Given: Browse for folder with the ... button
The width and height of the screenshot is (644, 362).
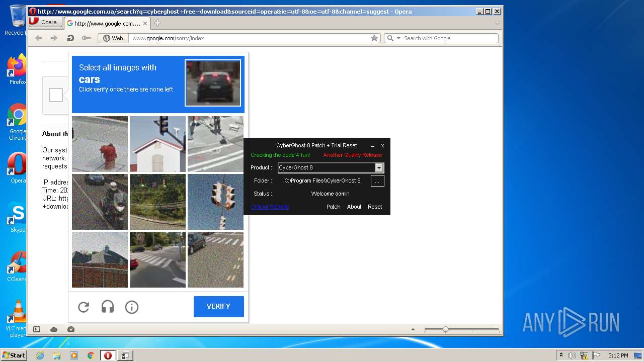Looking at the screenshot, I should tap(377, 180).
